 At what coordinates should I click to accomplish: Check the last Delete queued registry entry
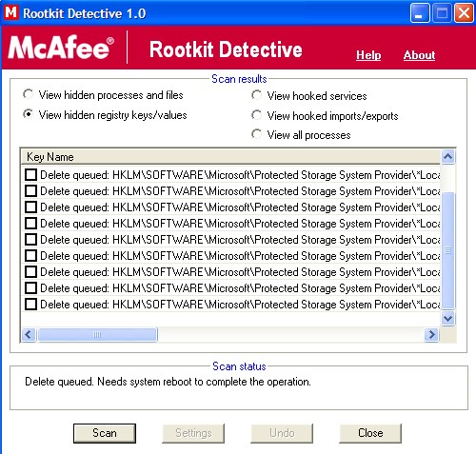30,305
